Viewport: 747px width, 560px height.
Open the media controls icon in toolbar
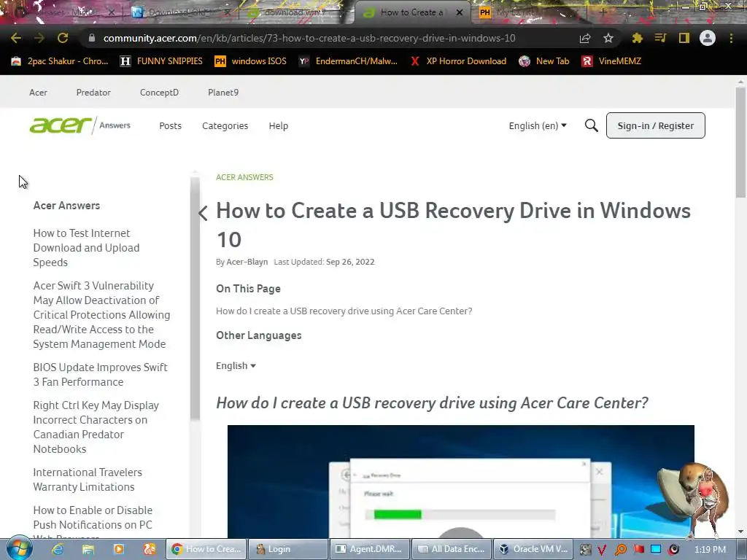coord(660,38)
